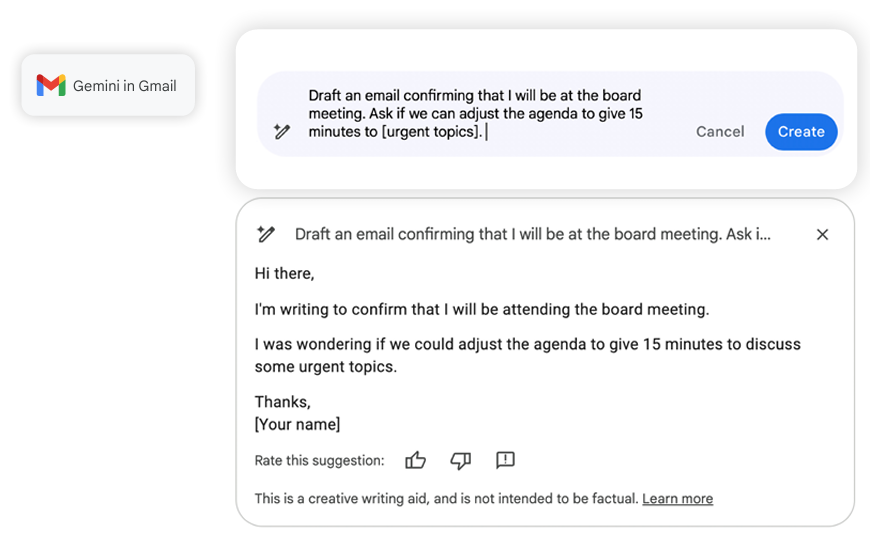This screenshot has height=548, width=870.
Task: Rate the suggestion with thumbs up
Action: point(416,460)
